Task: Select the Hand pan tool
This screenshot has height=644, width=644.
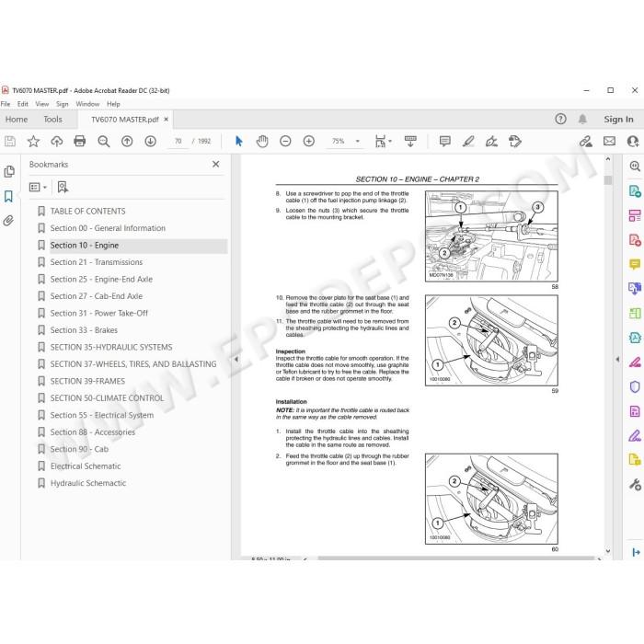Action: [x=262, y=142]
